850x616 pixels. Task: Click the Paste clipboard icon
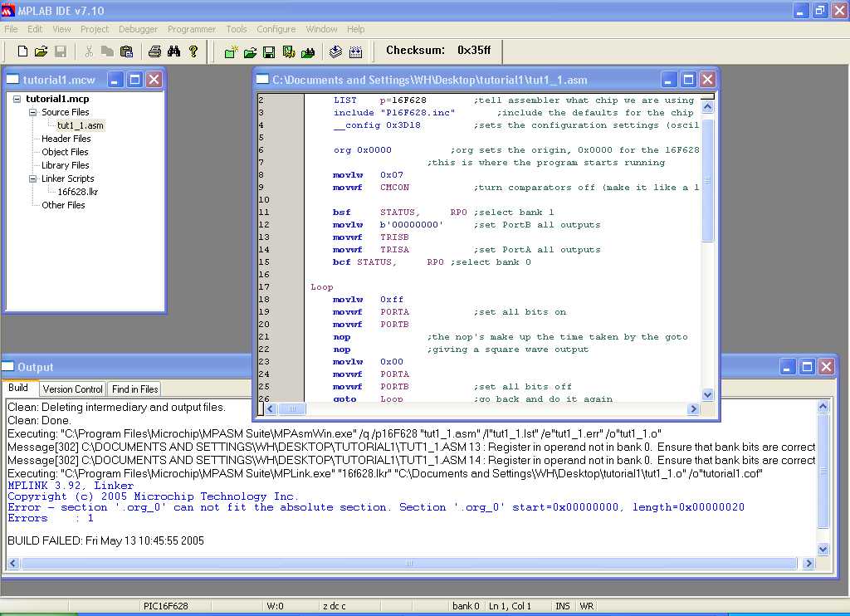126,51
